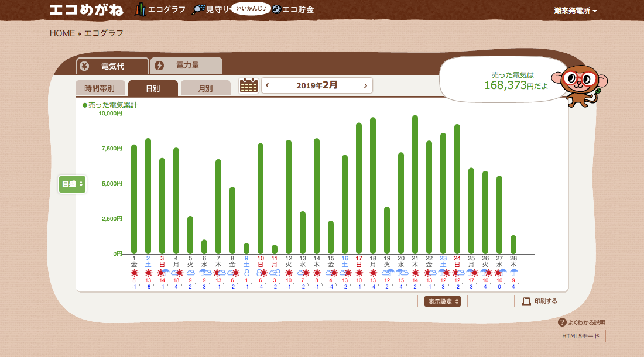Click the bar for day 1
This screenshot has width=644, height=357.
[134, 200]
